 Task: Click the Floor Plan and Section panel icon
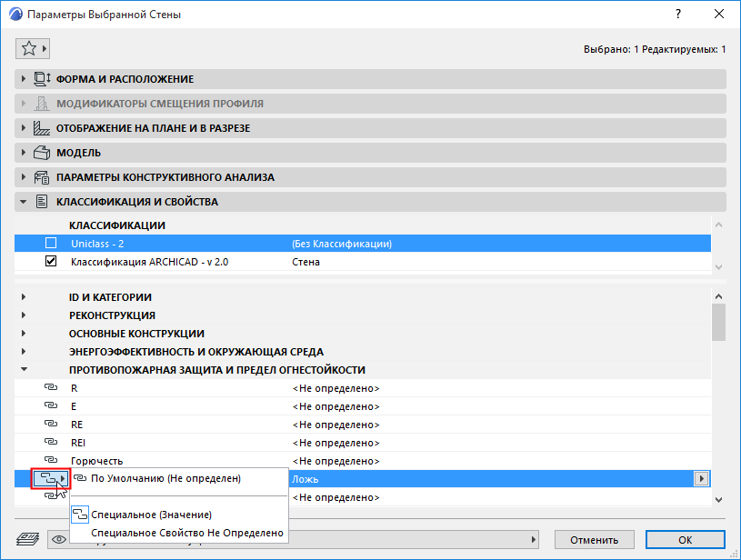click(x=42, y=128)
